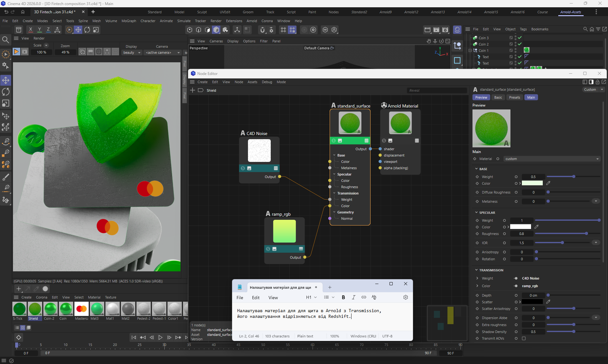Open MoGraph menu
The height and width of the screenshot is (364, 608).
pyautogui.click(x=129, y=21)
